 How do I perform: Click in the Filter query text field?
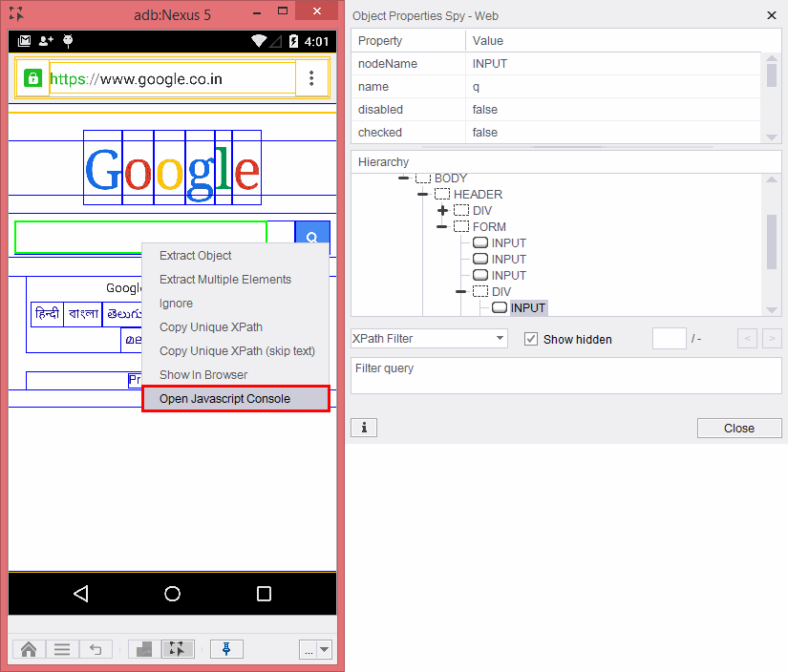(x=565, y=375)
